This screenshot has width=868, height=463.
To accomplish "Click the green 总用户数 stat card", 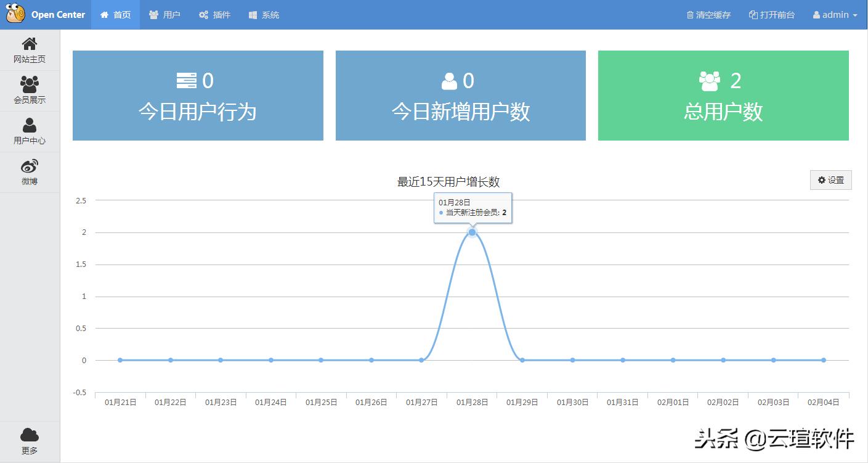I will (x=723, y=96).
